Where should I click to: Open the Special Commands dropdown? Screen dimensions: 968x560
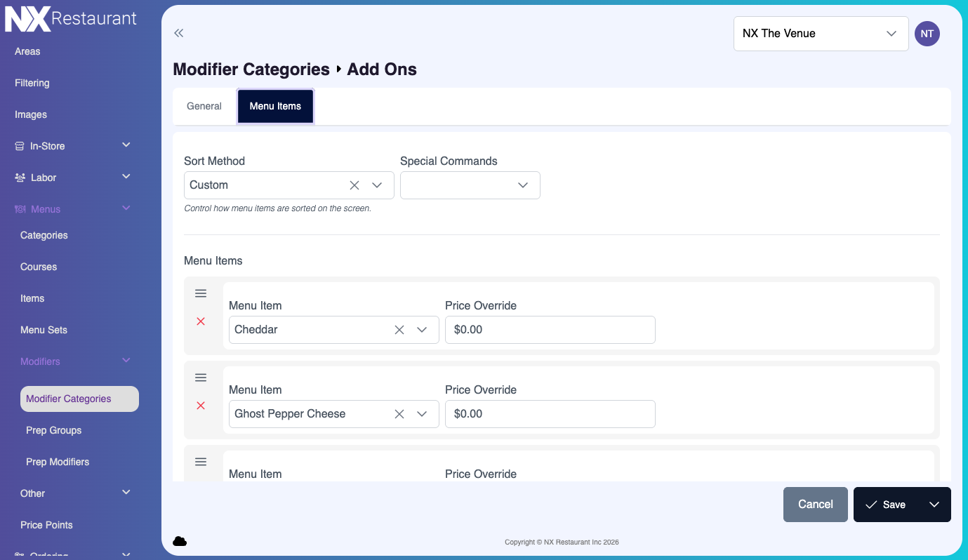470,185
